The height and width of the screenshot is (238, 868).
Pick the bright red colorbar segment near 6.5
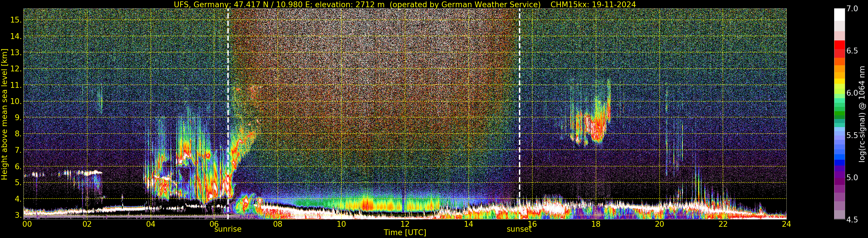click(x=839, y=45)
